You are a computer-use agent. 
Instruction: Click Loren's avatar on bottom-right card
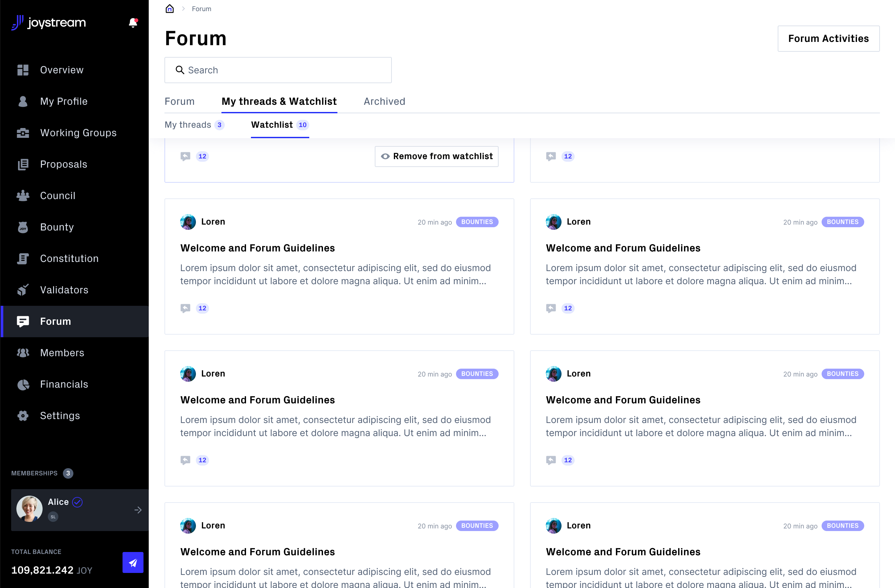(x=554, y=525)
